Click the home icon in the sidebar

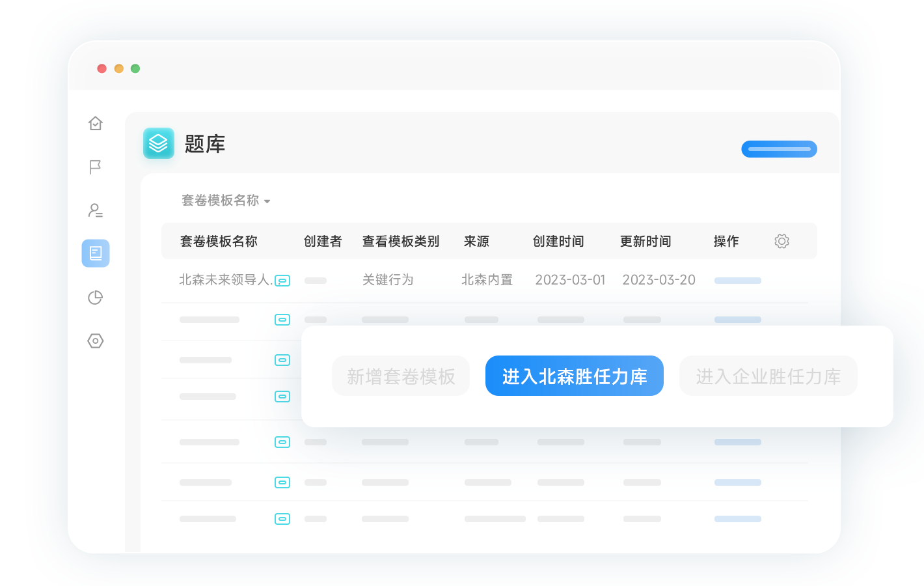(96, 123)
